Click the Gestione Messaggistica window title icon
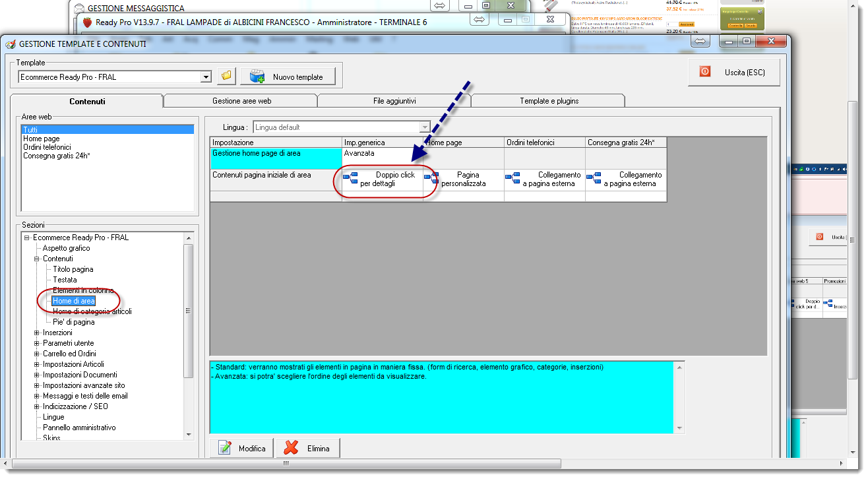 tap(80, 9)
